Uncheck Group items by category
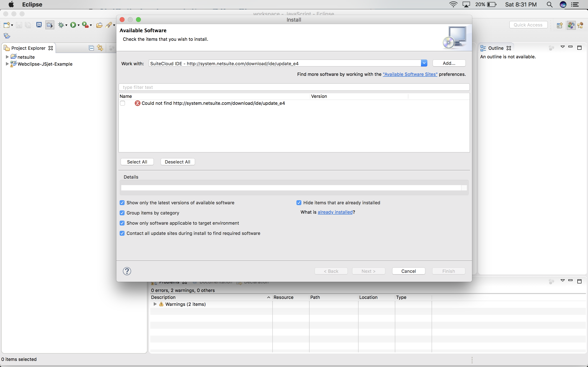 click(x=122, y=213)
